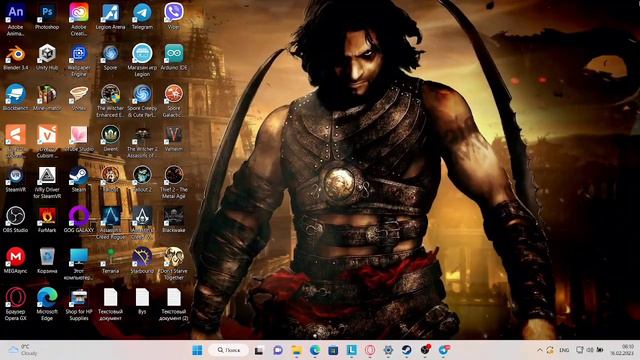This screenshot has width=640, height=360.
Task: Select The Witcher Enhanced Edition icon
Action: pos(110,100)
